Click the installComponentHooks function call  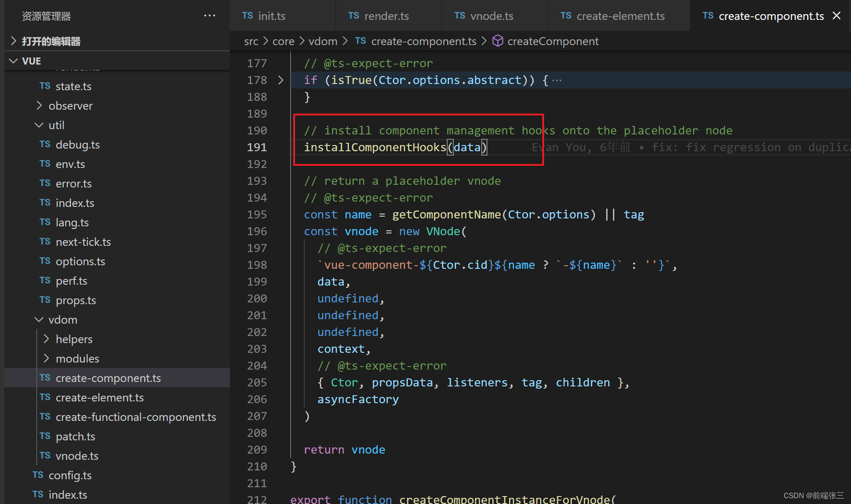(x=375, y=147)
